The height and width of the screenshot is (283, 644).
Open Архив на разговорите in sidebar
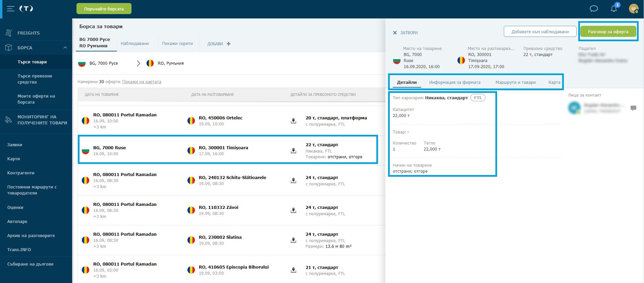coord(31,236)
